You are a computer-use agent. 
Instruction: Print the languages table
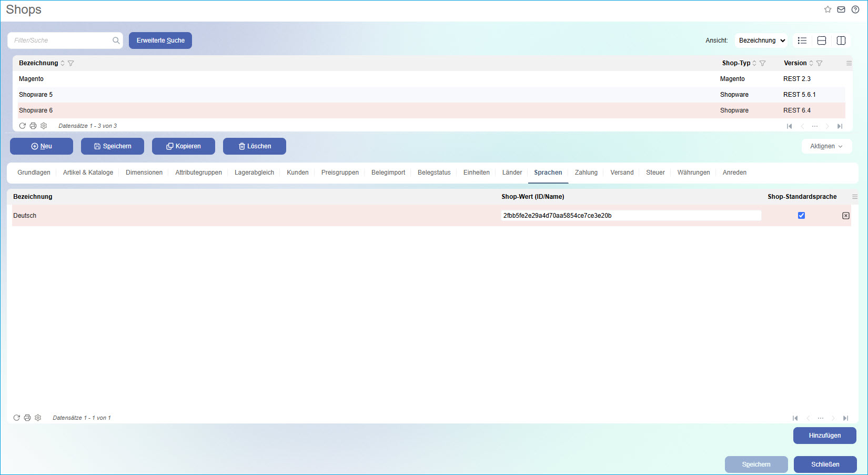pos(27,418)
